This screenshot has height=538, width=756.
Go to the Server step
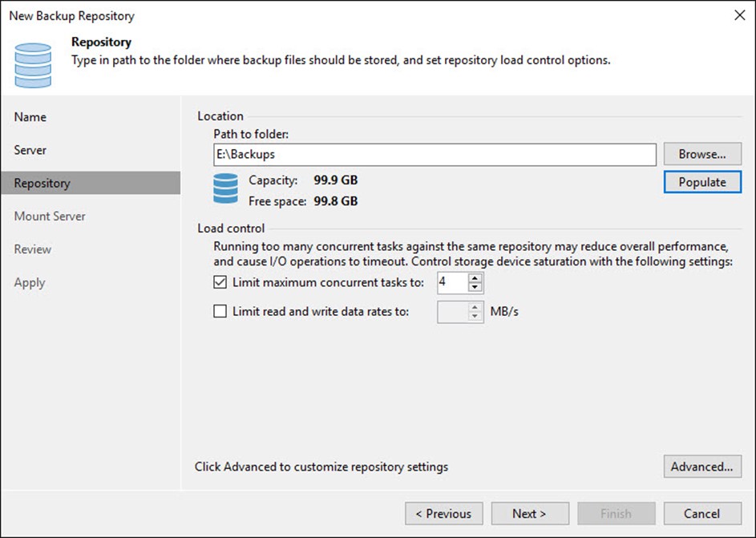coord(30,150)
